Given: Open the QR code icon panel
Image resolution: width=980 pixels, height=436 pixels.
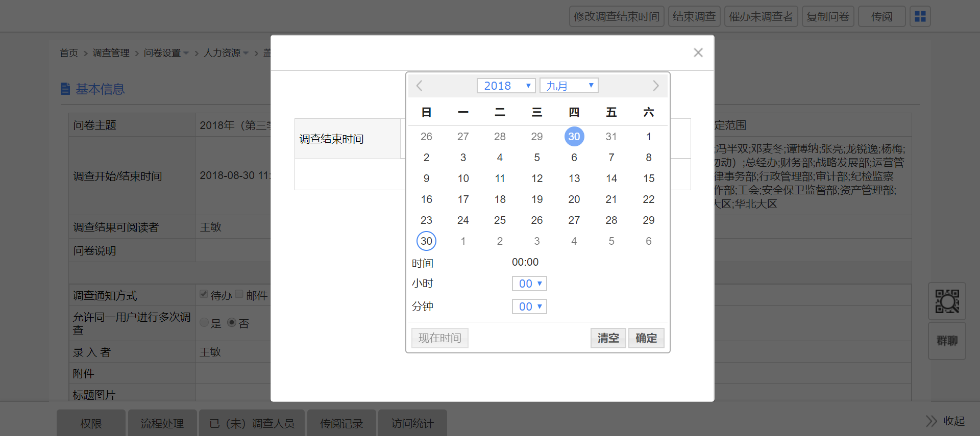Looking at the screenshot, I should [x=947, y=301].
